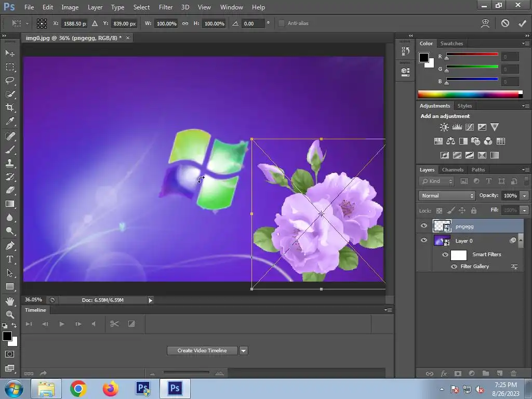This screenshot has width=532, height=399.
Task: Click the Windows Start button
Action: (x=14, y=389)
